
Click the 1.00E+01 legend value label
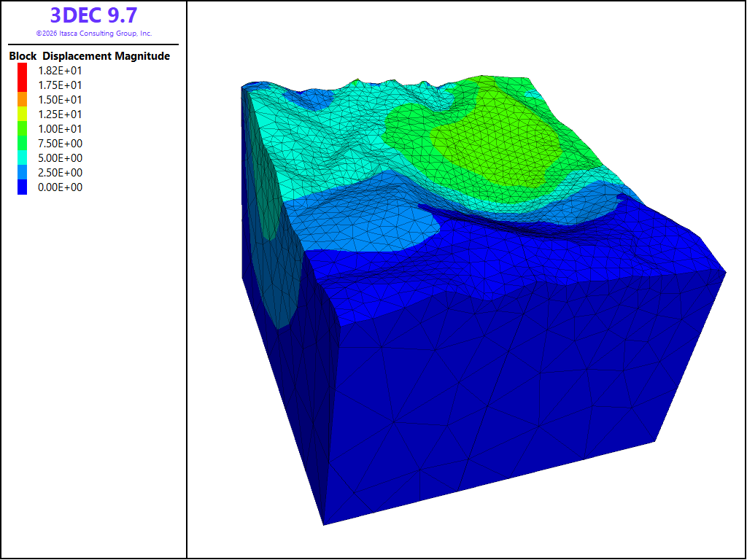[60, 128]
